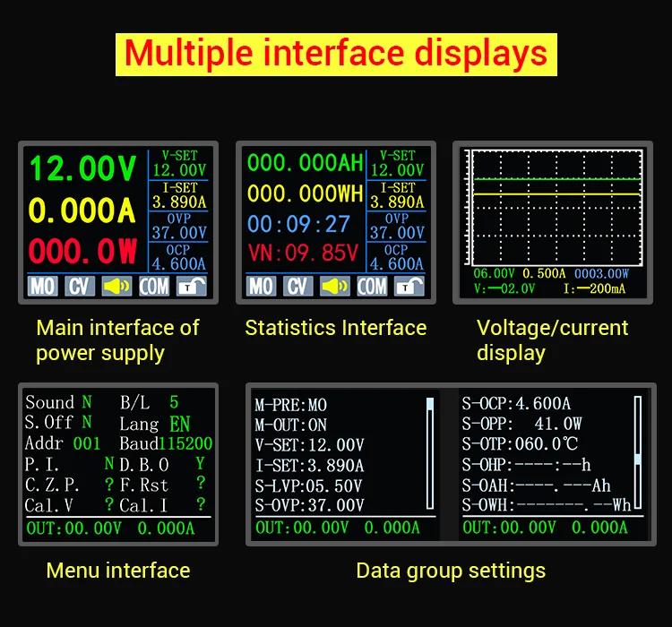Image resolution: width=672 pixels, height=627 pixels.
Task: Click the V-SET 12.00V field on main interface
Action: point(179,164)
